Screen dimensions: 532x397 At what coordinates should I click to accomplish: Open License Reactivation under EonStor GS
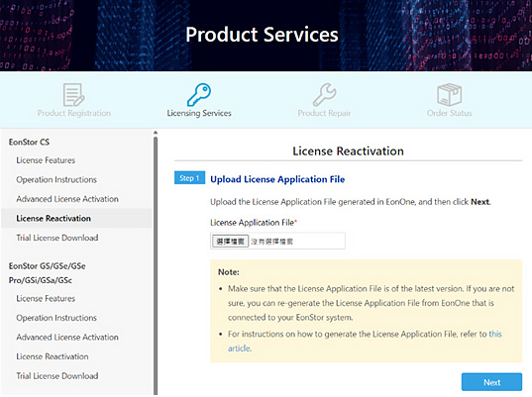[x=53, y=356]
